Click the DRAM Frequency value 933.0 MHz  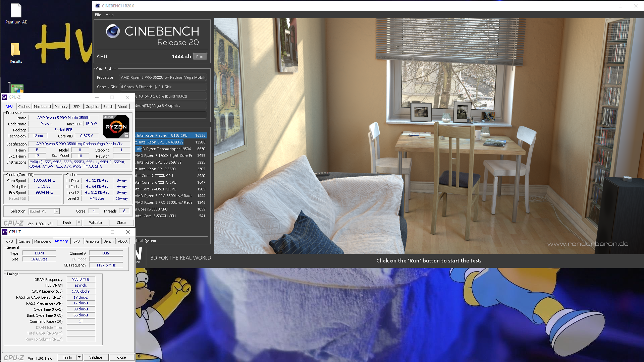[81, 279]
